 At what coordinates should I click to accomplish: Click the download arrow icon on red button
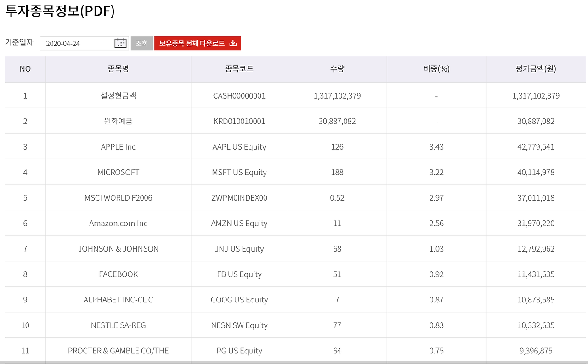click(233, 43)
